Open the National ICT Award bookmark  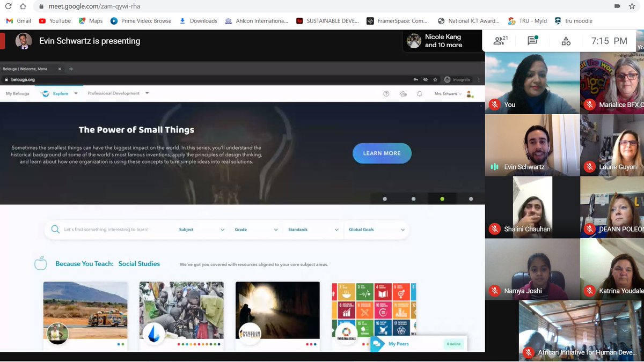pyautogui.click(x=469, y=21)
